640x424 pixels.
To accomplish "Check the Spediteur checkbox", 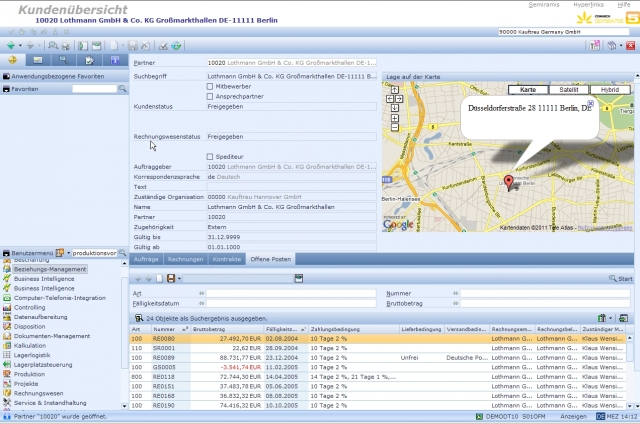I will tap(210, 156).
